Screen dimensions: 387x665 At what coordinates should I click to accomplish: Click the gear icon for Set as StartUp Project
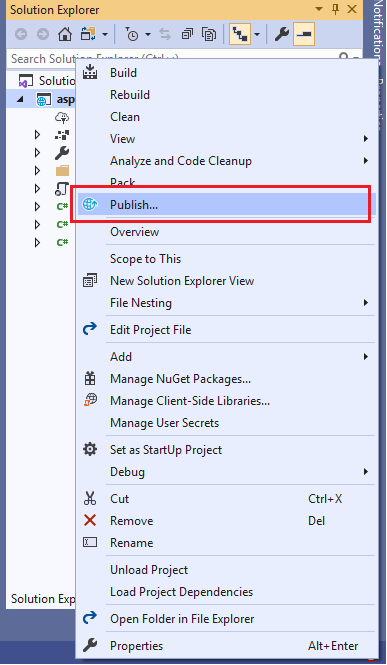click(90, 449)
